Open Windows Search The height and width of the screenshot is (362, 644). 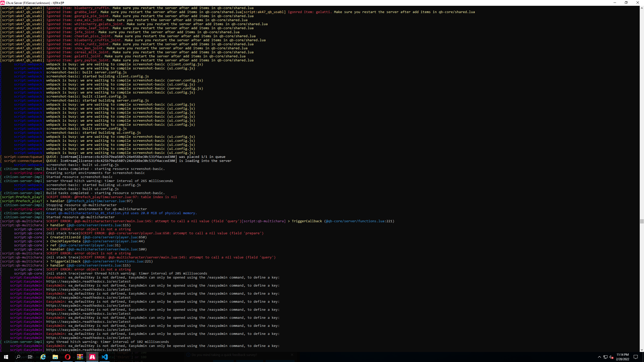19,357
